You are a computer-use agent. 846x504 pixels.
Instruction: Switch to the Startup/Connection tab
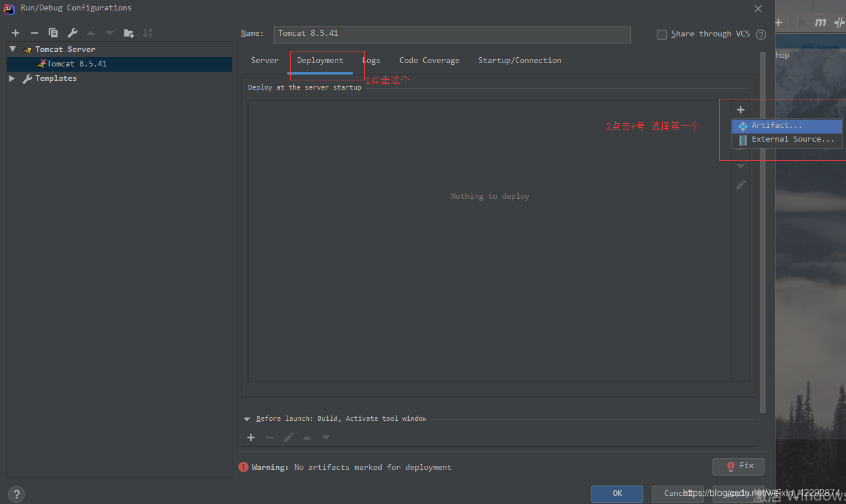click(520, 60)
